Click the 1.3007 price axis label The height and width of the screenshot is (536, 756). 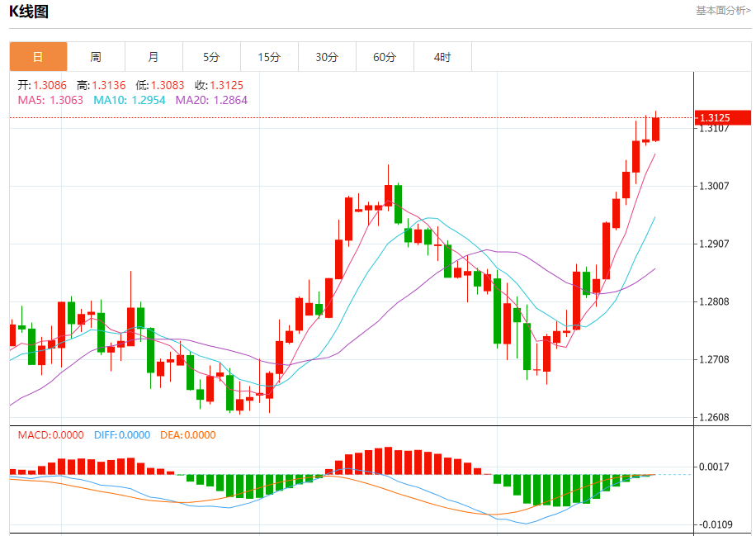[714, 186]
